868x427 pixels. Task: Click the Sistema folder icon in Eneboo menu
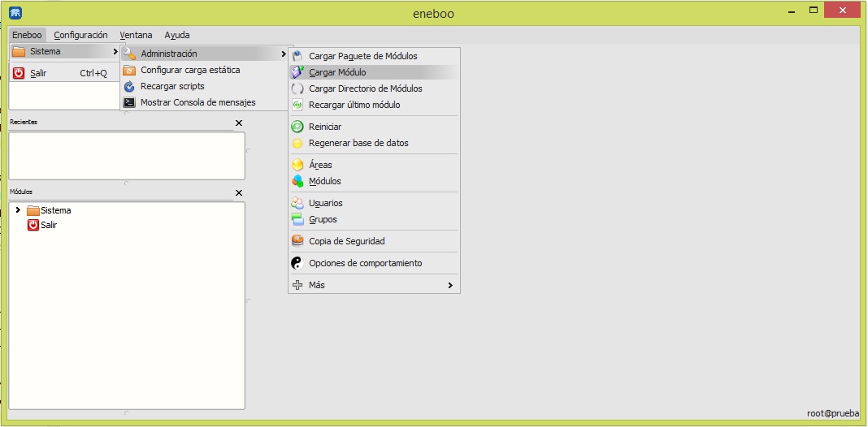pyautogui.click(x=20, y=51)
